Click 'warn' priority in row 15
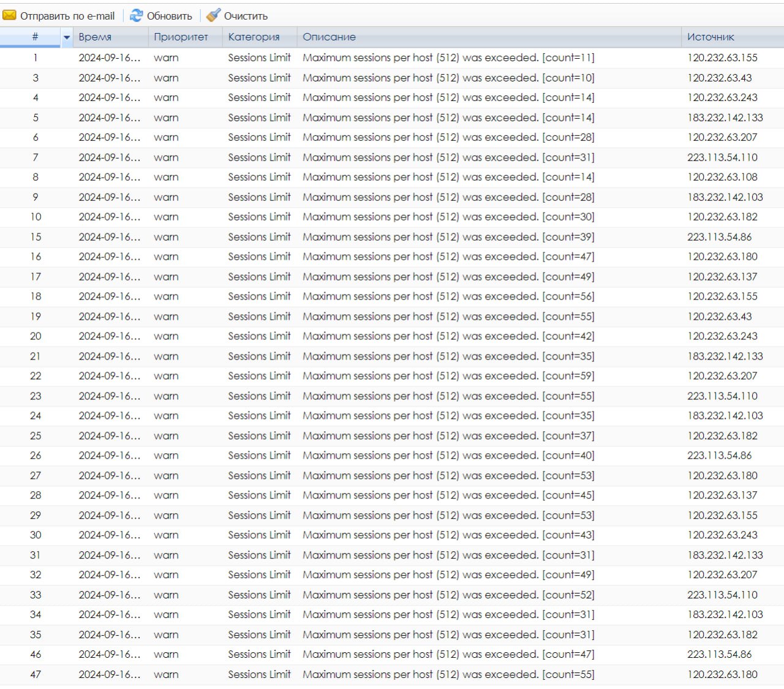 tap(166, 237)
